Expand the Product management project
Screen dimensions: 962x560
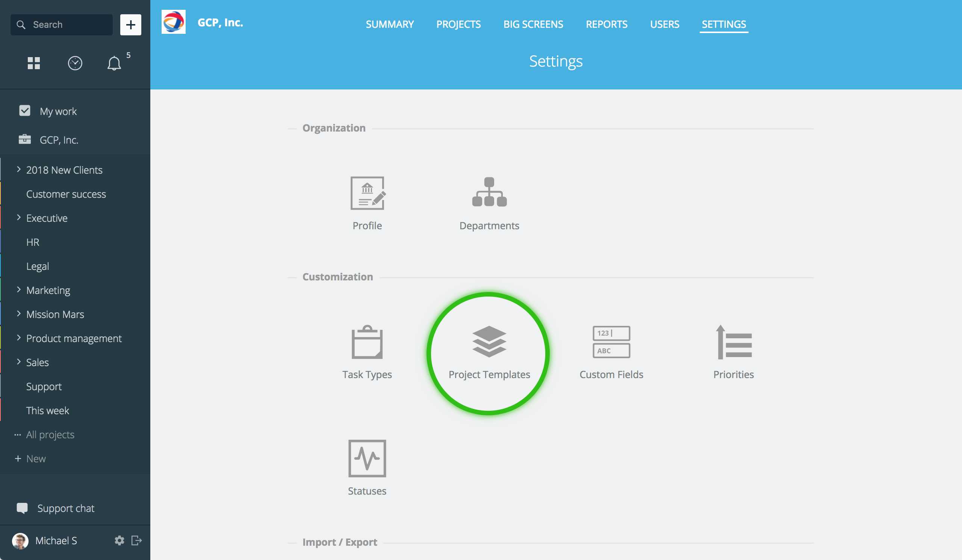[x=18, y=338]
